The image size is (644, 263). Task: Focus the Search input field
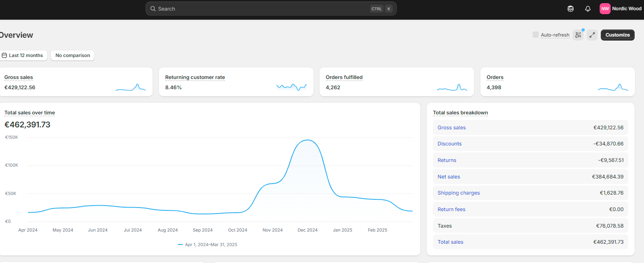271,9
